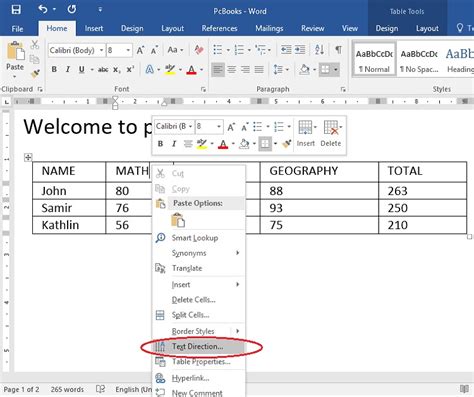Save the document with the floppy icon
This screenshot has width=474, height=397.
click(x=16, y=9)
